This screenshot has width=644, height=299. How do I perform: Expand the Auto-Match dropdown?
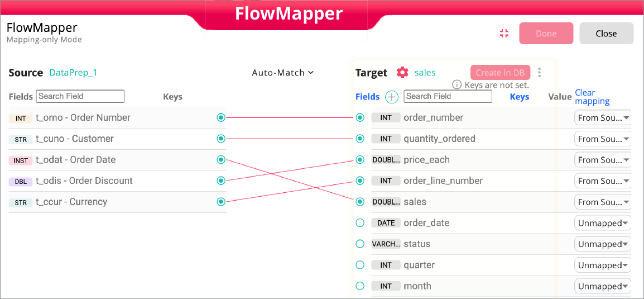pyautogui.click(x=283, y=73)
